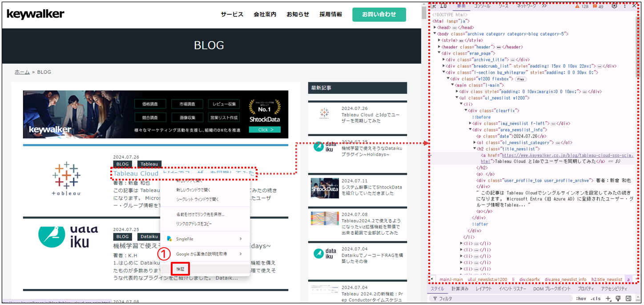Click the Dataiku logo thumbnail of second article
The height and width of the screenshot is (305, 644).
click(x=68, y=237)
